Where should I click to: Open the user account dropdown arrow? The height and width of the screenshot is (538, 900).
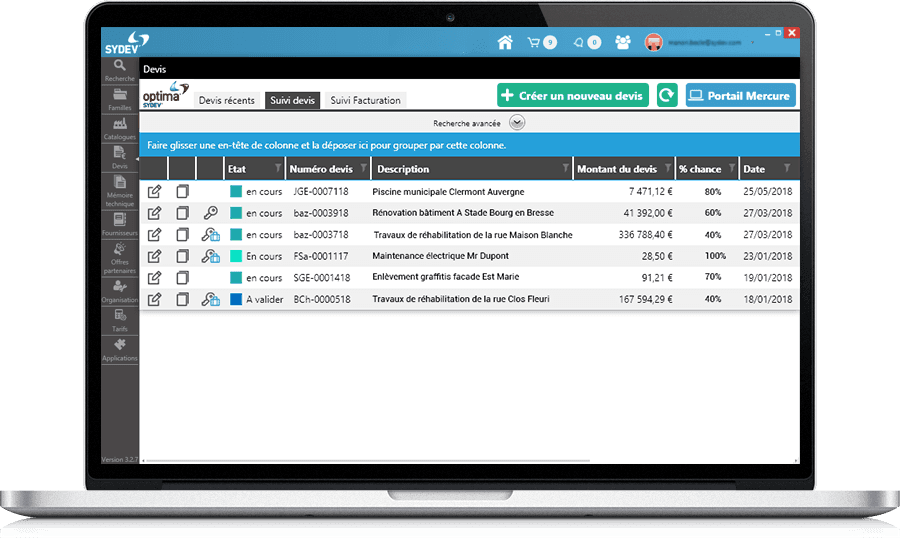coord(752,42)
